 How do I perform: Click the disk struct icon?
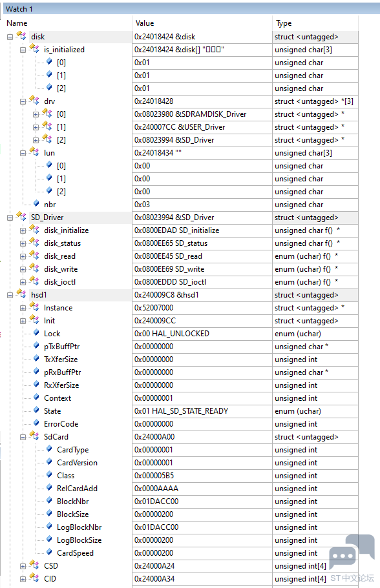click(x=21, y=36)
